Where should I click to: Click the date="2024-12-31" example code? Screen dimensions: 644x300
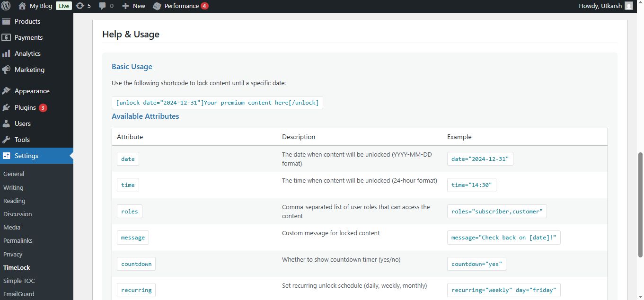(x=480, y=159)
